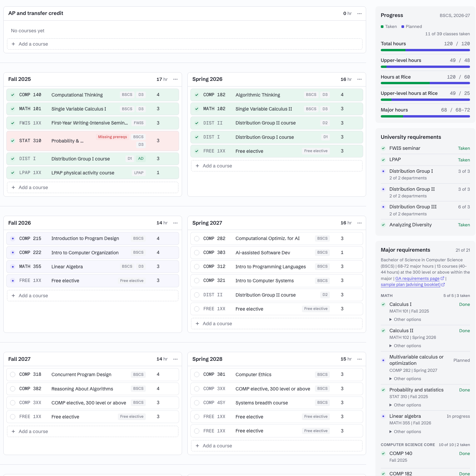This screenshot has width=476, height=476.
Task: Click the AD tag on Fall 2025 DIST I course
Action: tap(141, 159)
